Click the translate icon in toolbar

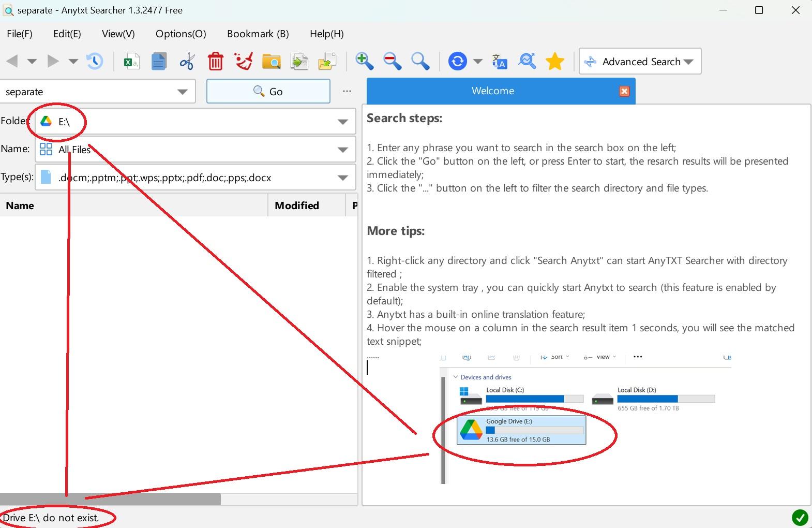499,61
